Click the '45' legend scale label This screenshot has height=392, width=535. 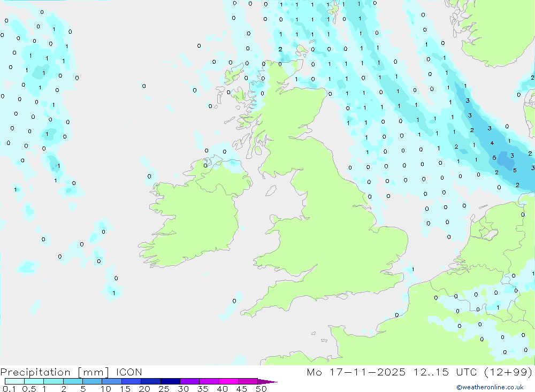[242, 389]
